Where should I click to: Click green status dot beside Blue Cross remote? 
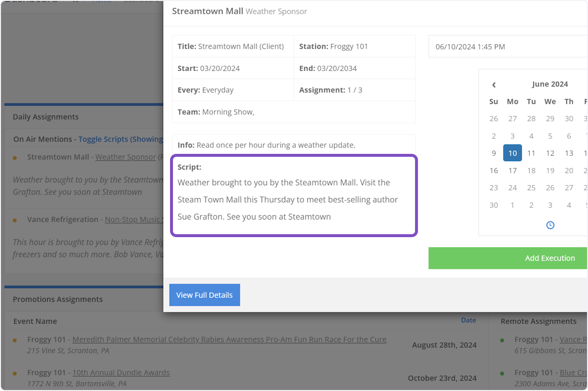tap(502, 373)
